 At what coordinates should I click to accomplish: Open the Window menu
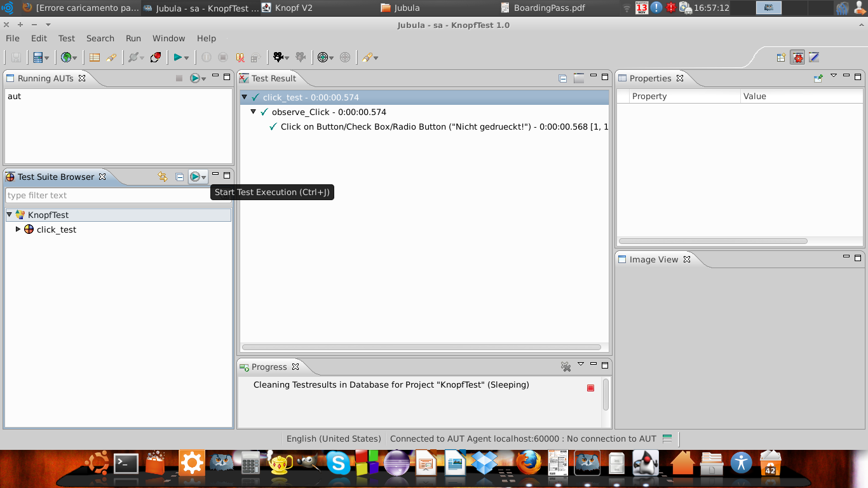pyautogui.click(x=169, y=38)
